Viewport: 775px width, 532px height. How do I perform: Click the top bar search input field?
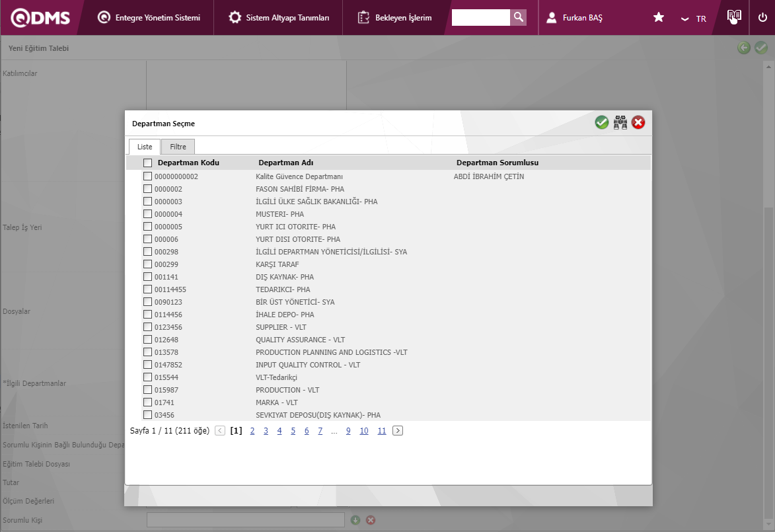coord(480,17)
